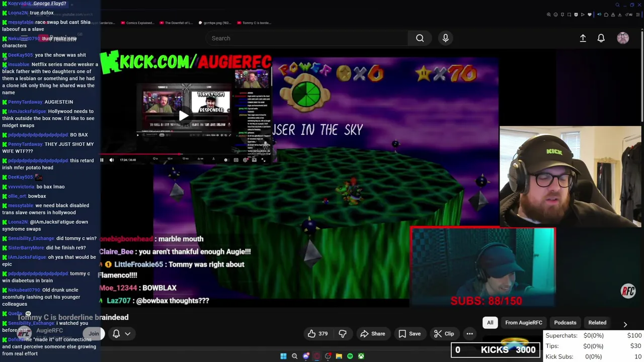
Task: Click the Save button
Action: pyautogui.click(x=410, y=334)
